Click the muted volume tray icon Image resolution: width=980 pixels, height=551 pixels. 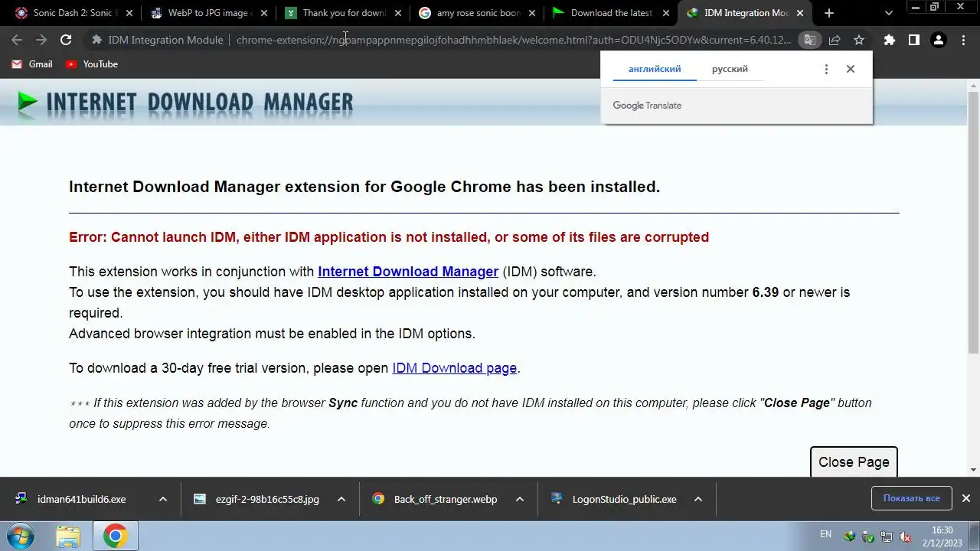[904, 536]
